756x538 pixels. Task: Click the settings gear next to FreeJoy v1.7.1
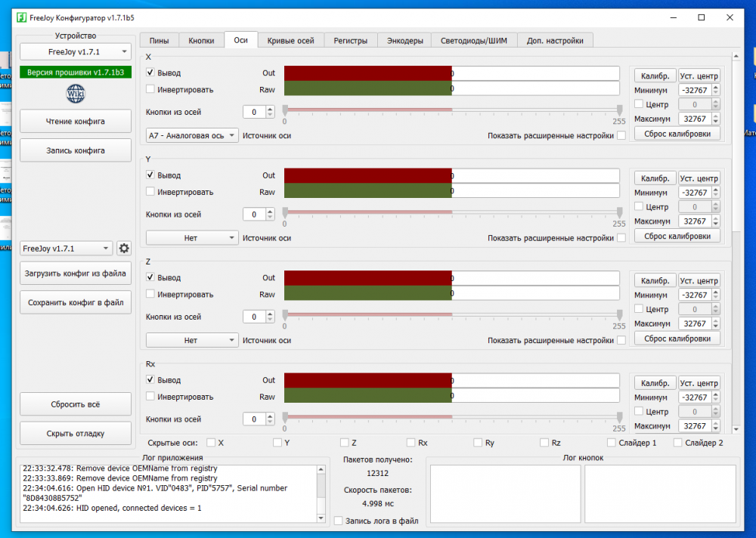tap(124, 249)
